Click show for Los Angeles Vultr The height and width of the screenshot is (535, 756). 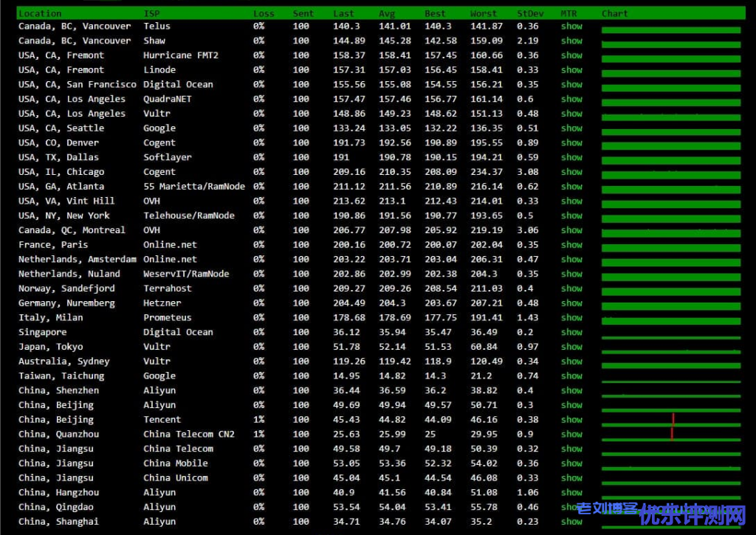[x=571, y=114]
